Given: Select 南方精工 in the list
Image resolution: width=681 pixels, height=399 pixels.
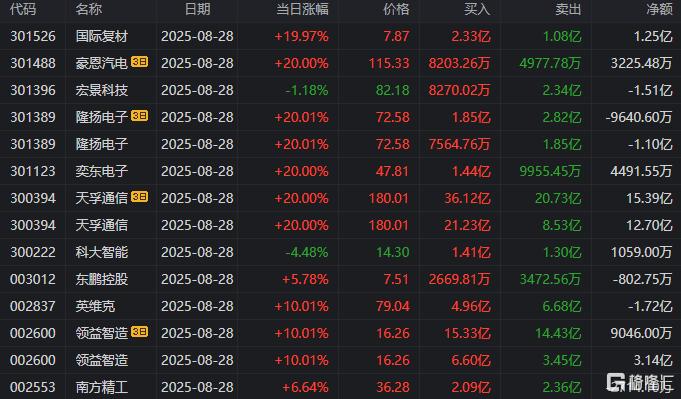Looking at the screenshot, I should tap(102, 387).
